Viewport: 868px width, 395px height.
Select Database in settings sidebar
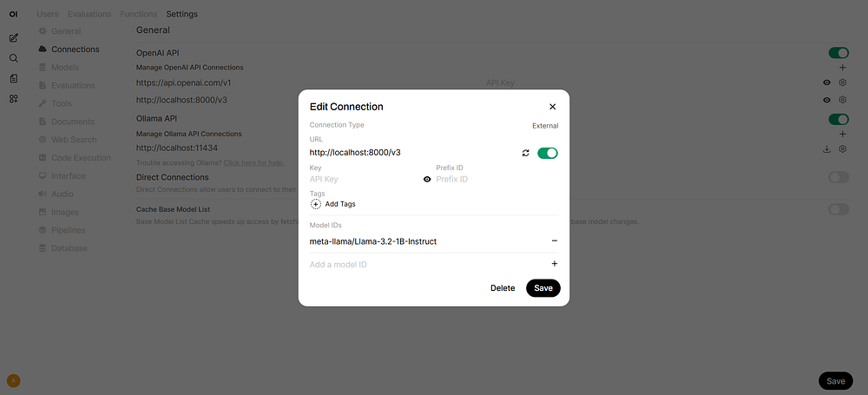tap(63, 248)
